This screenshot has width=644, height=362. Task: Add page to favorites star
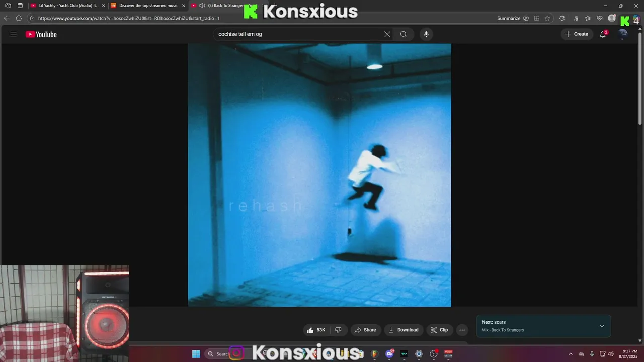(547, 18)
